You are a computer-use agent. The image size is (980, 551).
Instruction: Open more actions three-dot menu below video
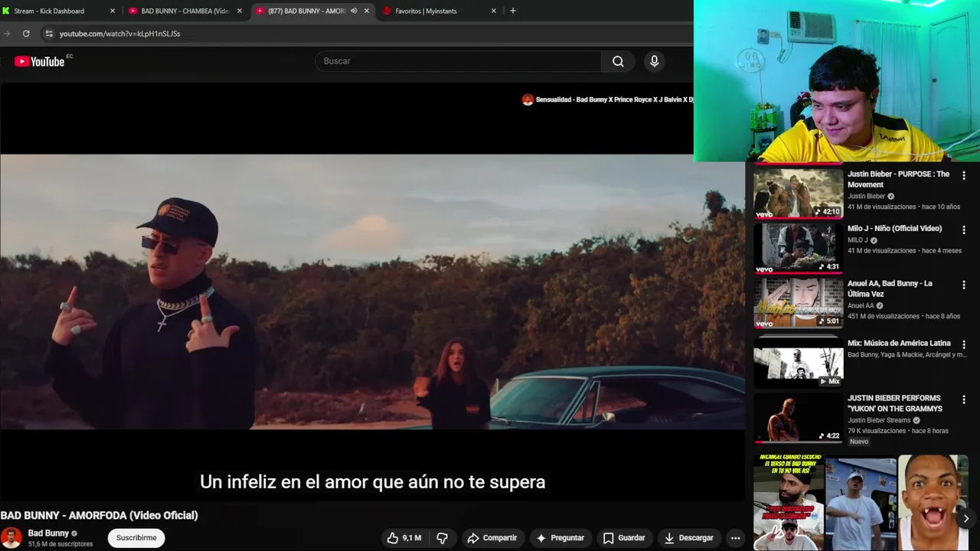click(736, 538)
